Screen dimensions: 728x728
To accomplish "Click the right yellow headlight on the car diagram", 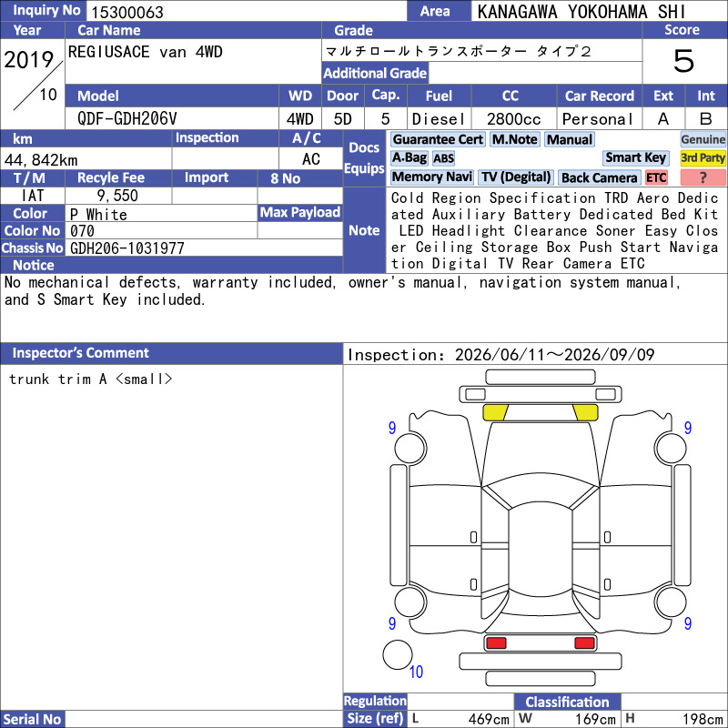I will point(585,412).
